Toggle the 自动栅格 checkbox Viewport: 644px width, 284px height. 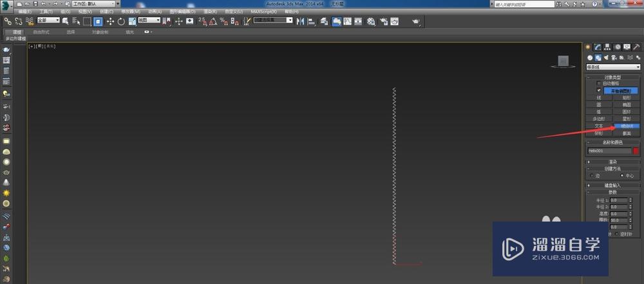point(599,84)
